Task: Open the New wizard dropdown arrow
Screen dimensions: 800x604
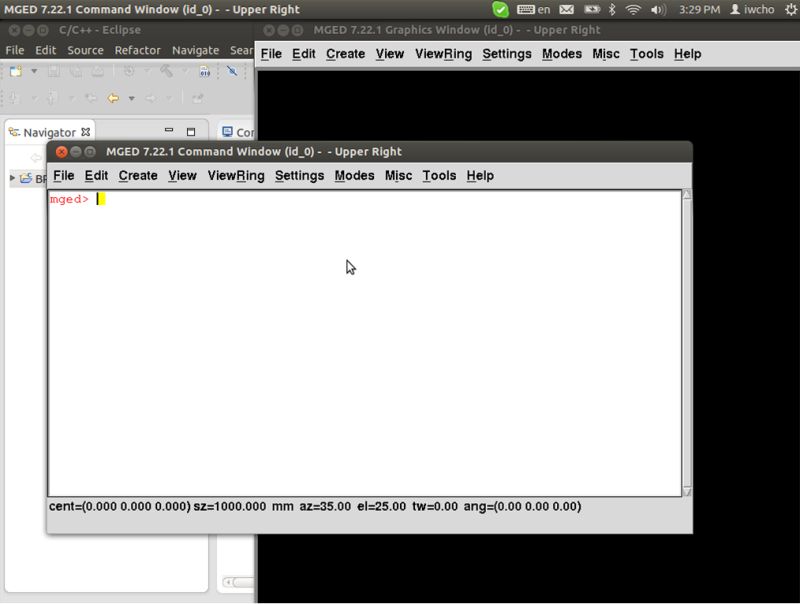Action: pos(33,70)
